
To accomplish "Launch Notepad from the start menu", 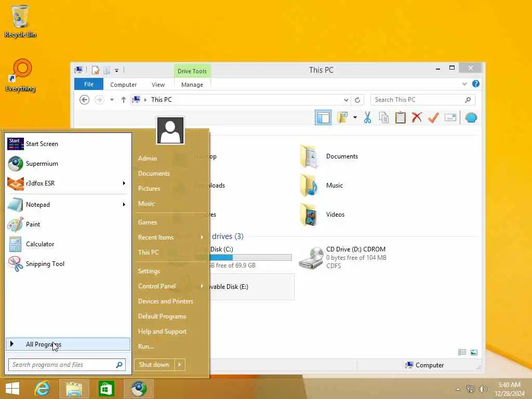I will [68, 205].
